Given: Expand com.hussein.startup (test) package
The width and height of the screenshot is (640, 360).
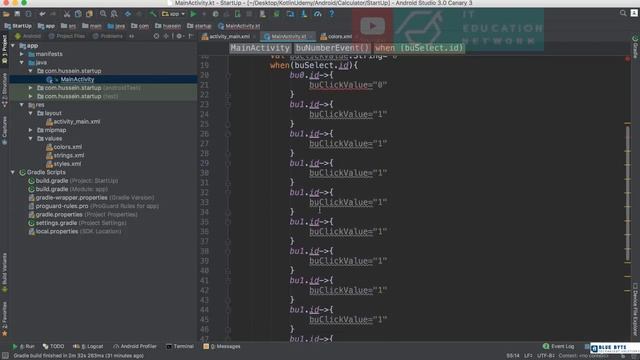Looking at the screenshot, I should pyautogui.click(x=30, y=96).
